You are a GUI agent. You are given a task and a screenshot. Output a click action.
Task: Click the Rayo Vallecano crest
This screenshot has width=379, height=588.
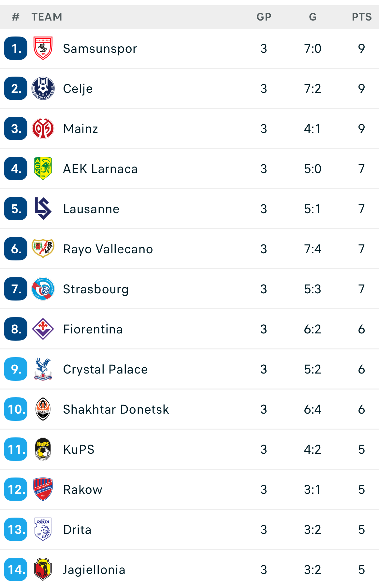tap(43, 249)
